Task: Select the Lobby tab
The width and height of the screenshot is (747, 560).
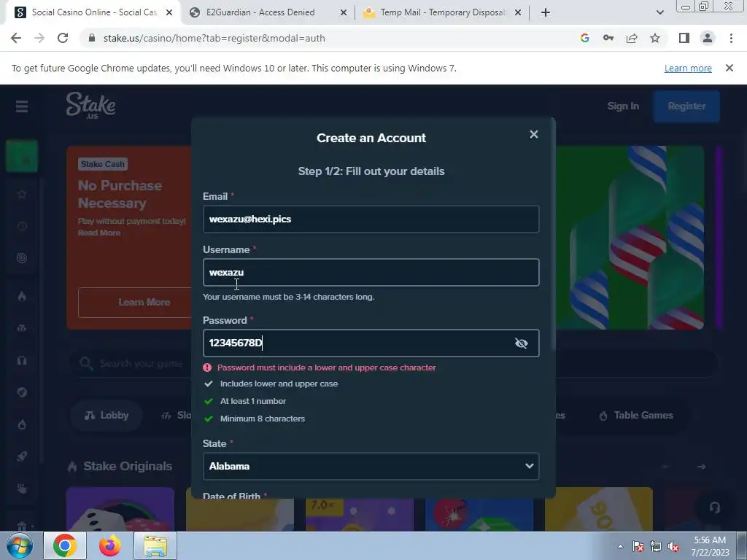Action: pos(107,415)
